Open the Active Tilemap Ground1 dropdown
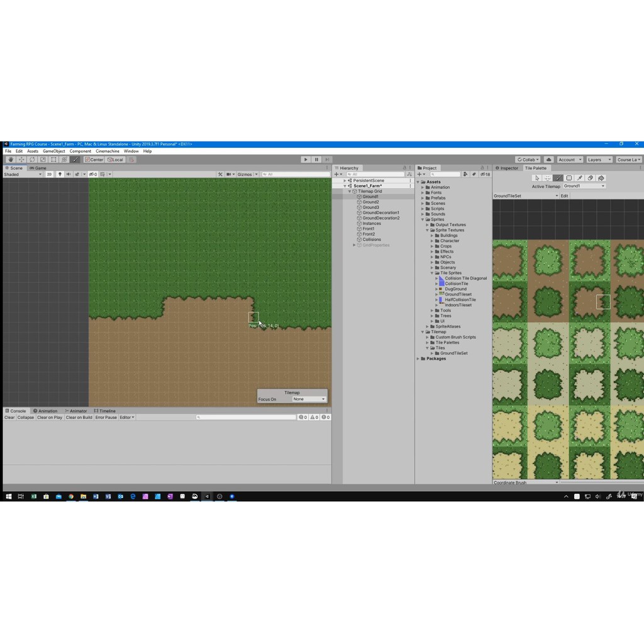Viewport: 644px width, 644px height. (584, 186)
